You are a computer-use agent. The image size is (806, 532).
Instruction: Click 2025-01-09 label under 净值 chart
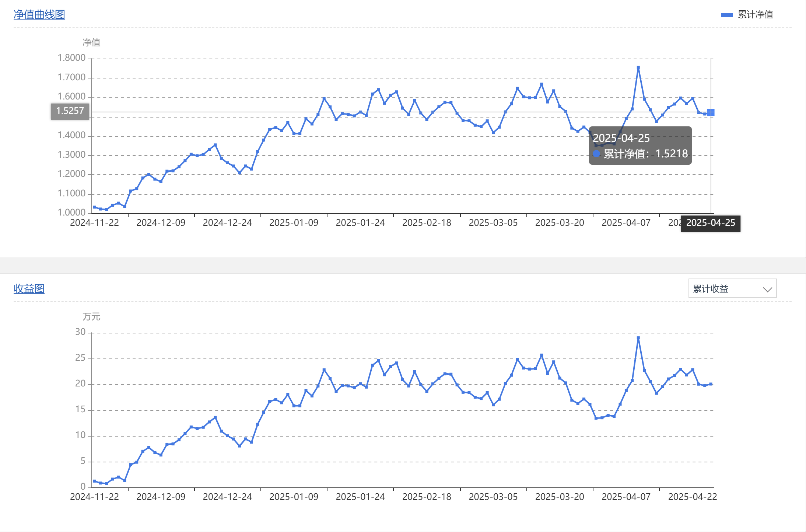click(294, 223)
